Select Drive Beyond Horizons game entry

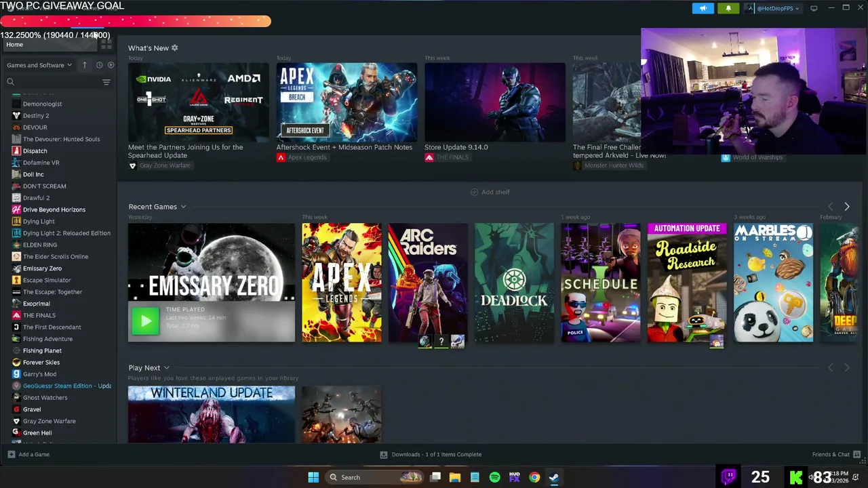point(54,209)
